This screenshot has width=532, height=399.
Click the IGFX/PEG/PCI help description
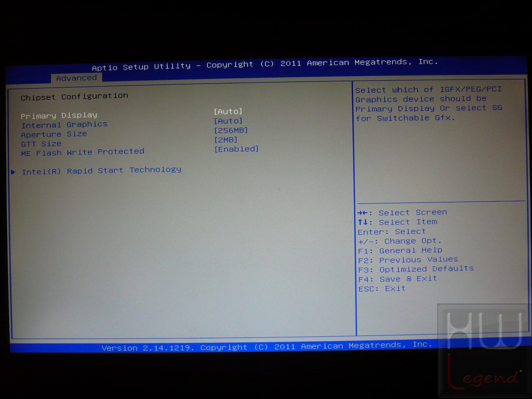point(429,104)
